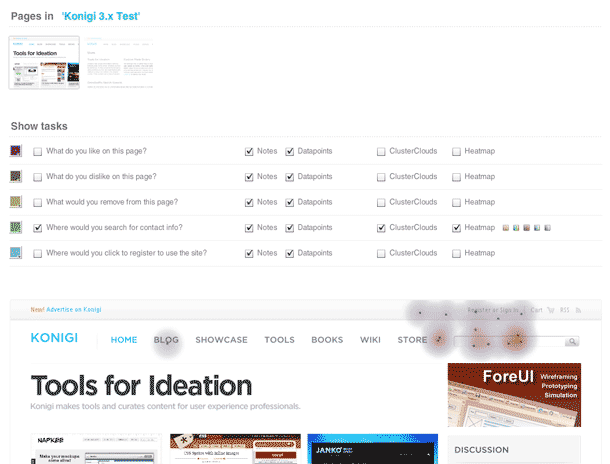
Task: Click the pattern icon for 'What do you like' task
Action: coord(16,151)
